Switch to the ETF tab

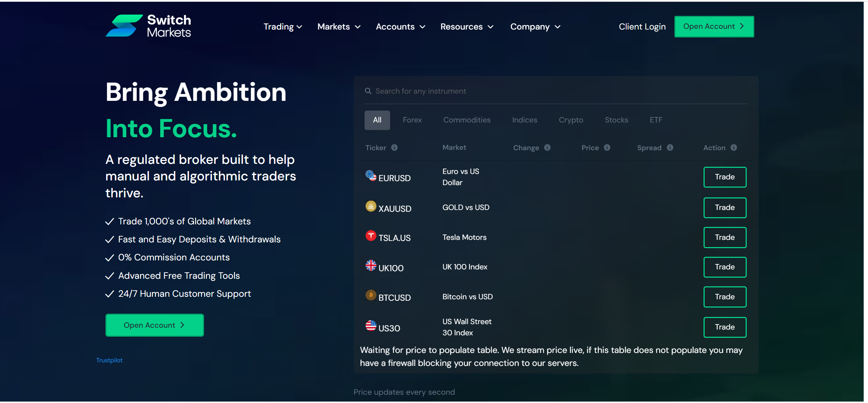click(x=656, y=120)
